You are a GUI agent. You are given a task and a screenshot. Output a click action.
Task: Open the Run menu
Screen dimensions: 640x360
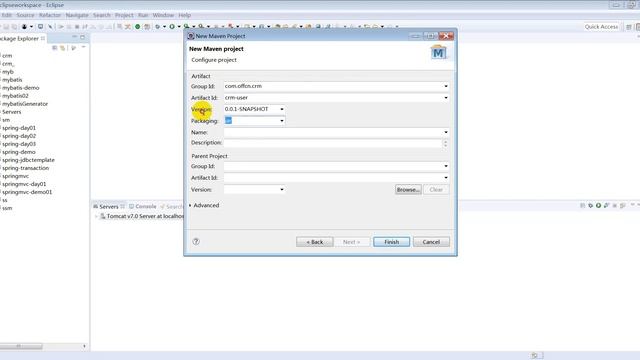point(143,15)
